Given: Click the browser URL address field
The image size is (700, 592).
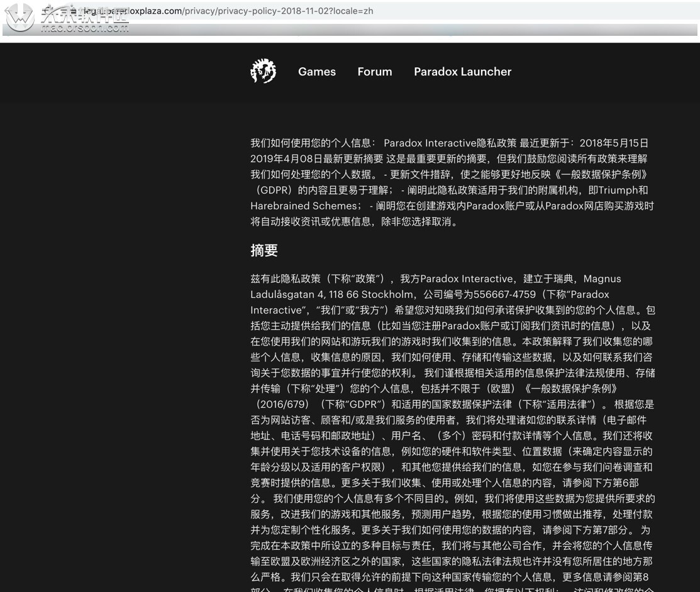Looking at the screenshot, I should [x=348, y=11].
